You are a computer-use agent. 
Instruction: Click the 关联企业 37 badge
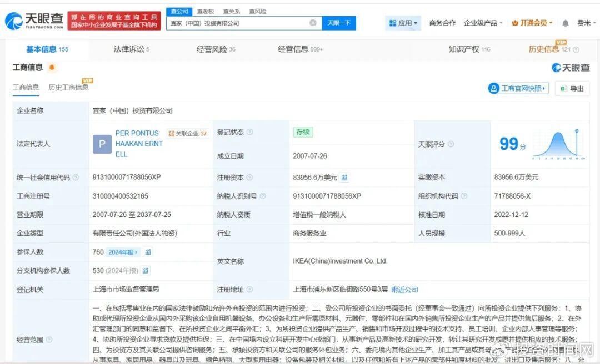[x=188, y=133]
